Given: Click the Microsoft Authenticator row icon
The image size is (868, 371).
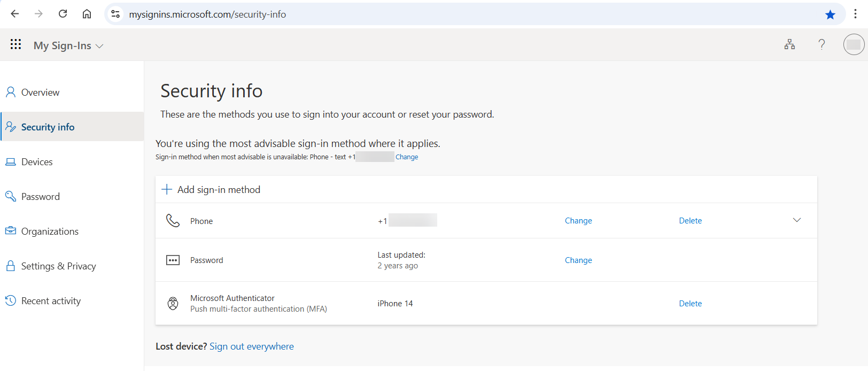Looking at the screenshot, I should tap(173, 303).
